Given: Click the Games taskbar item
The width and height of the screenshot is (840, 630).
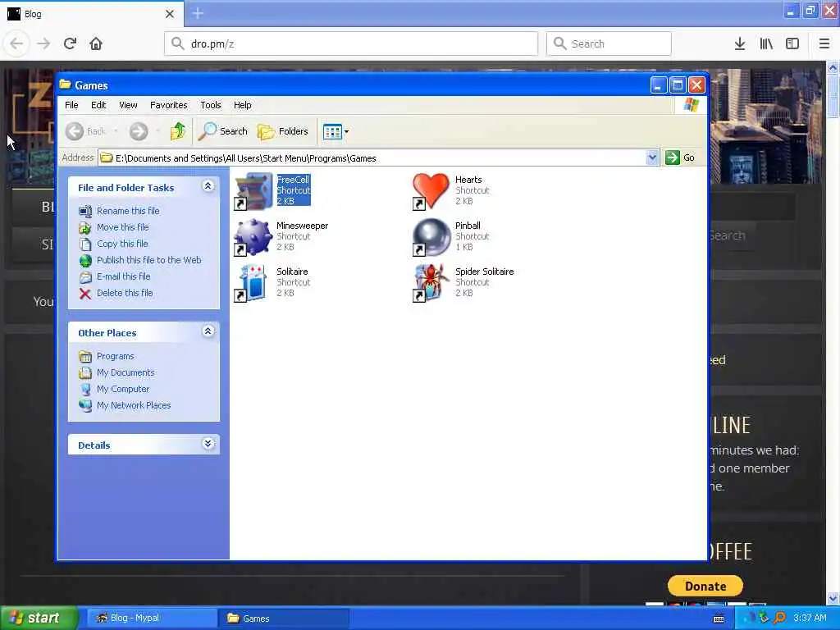Looking at the screenshot, I should [284, 619].
